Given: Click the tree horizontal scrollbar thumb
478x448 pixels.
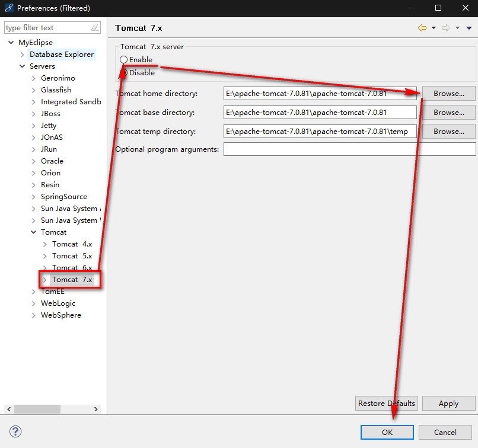Looking at the screenshot, I should [37, 409].
